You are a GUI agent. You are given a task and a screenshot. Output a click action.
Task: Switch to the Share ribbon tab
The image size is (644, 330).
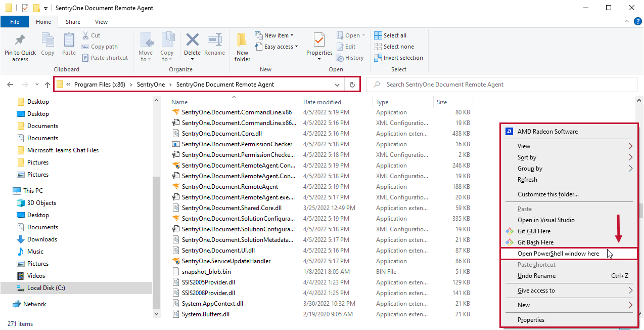73,22
